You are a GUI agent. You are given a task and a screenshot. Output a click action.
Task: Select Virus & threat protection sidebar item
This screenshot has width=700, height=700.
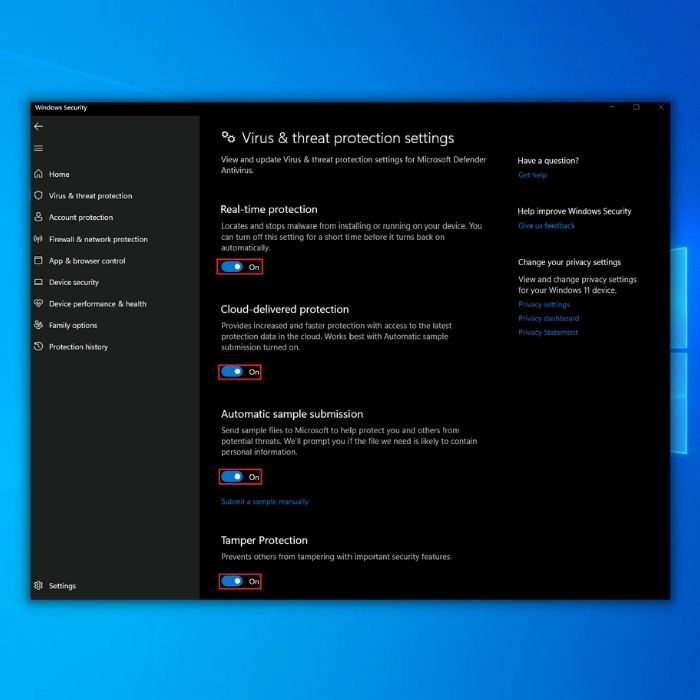tap(90, 196)
